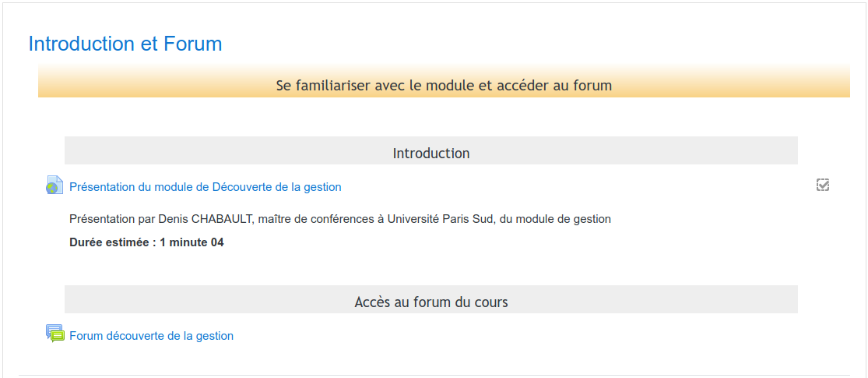Screen dimensions: 868x378
Task: Click the orange Se familiariser avec le module banner
Action: [444, 81]
